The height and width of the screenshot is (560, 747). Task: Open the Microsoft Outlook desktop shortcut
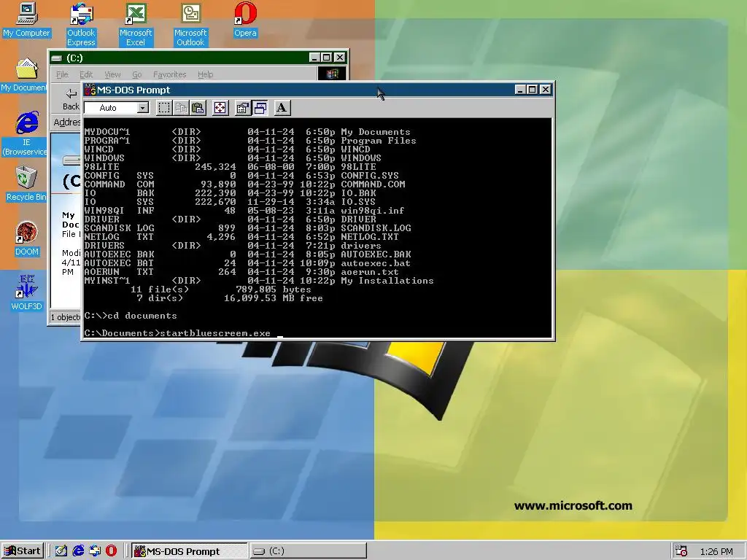click(190, 24)
